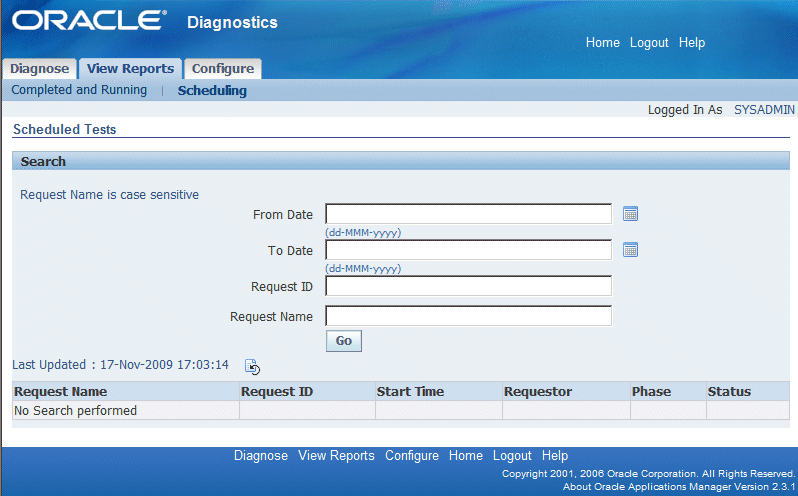Switch to the View Reports tab

point(130,69)
